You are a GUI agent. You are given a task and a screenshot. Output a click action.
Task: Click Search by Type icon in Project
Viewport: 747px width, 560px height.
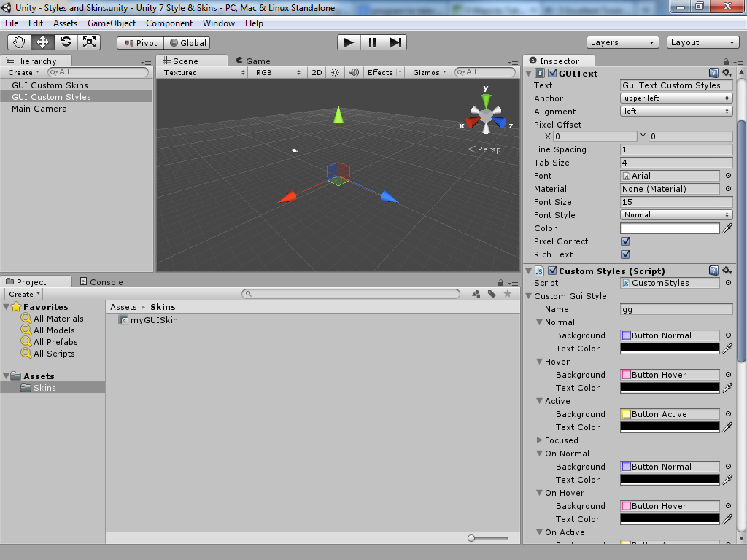(x=476, y=294)
